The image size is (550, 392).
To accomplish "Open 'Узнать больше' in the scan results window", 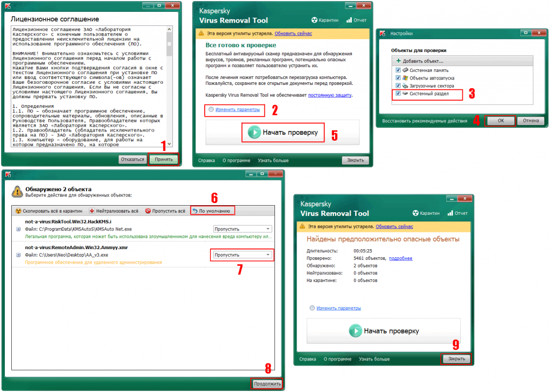I will tap(374, 359).
